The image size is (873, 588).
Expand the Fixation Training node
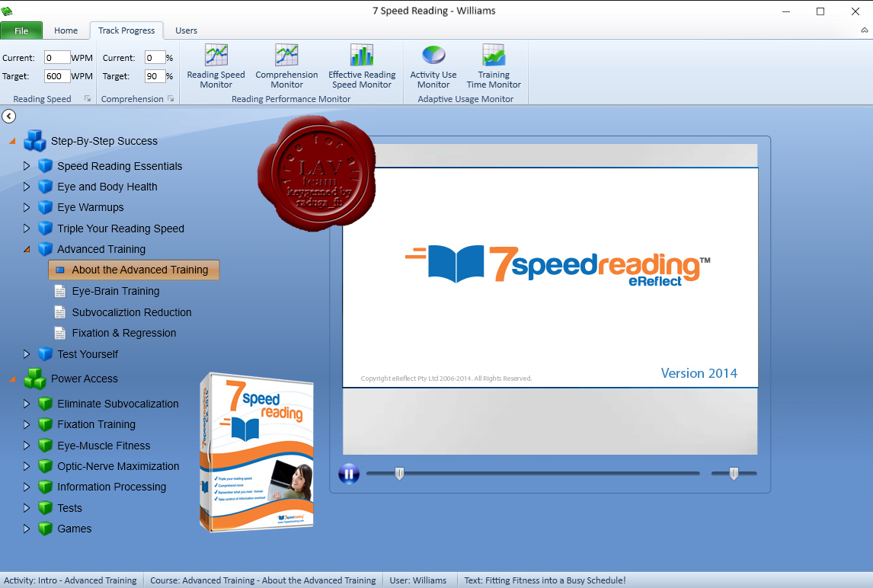[26, 424]
